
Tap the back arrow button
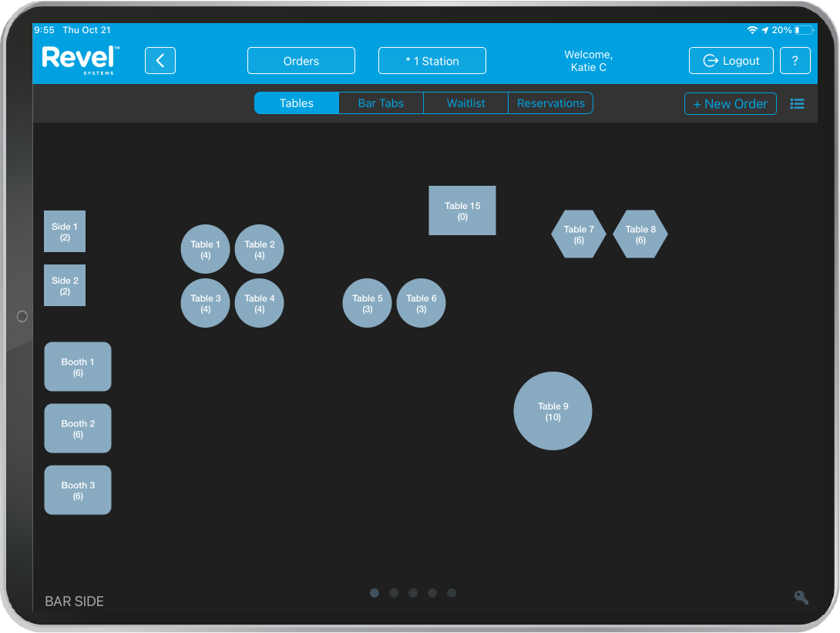pyautogui.click(x=160, y=61)
